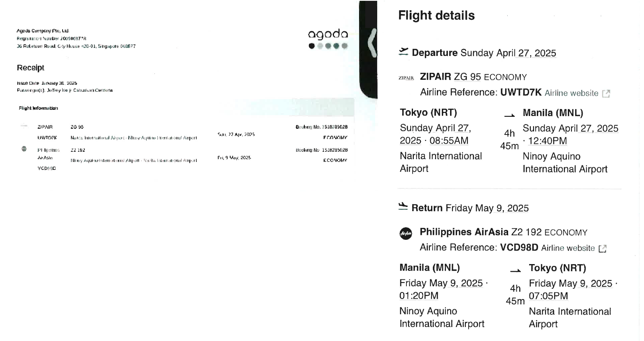Screen dimensions: 644x341
Task: Click the Philippines AirAsia round logo
Action: coord(406,233)
